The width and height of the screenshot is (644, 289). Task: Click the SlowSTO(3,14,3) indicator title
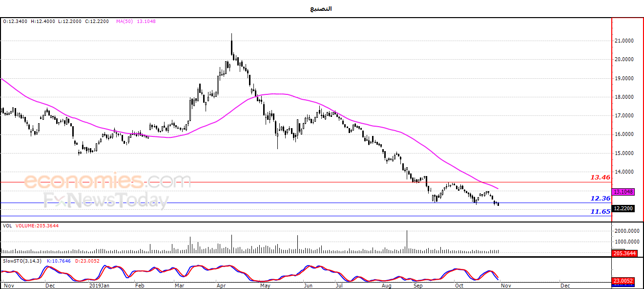click(x=22, y=261)
